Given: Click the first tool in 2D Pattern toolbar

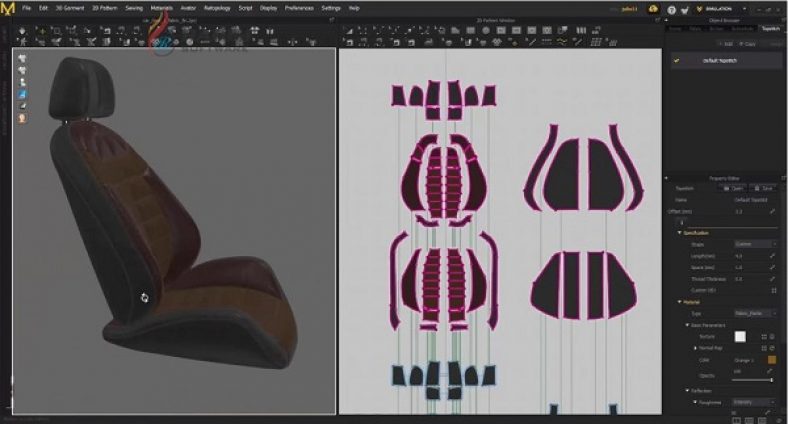Looking at the screenshot, I should (349, 30).
